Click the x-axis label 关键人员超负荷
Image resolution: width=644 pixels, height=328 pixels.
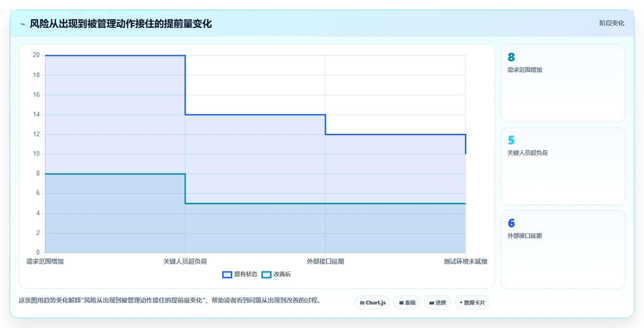click(185, 261)
